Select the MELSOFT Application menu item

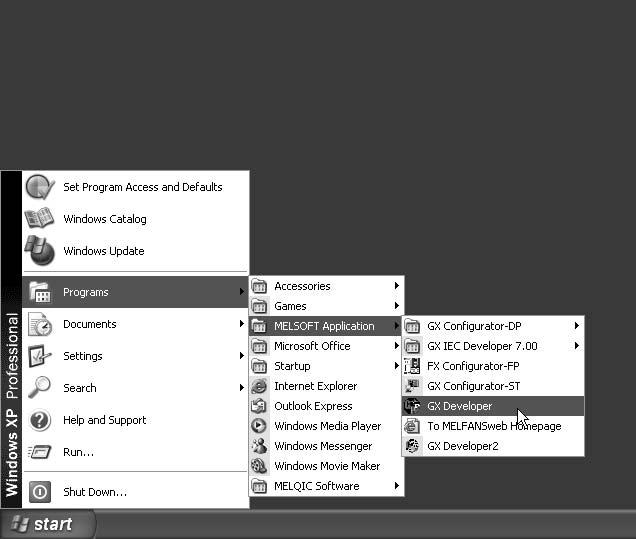pyautogui.click(x=326, y=326)
